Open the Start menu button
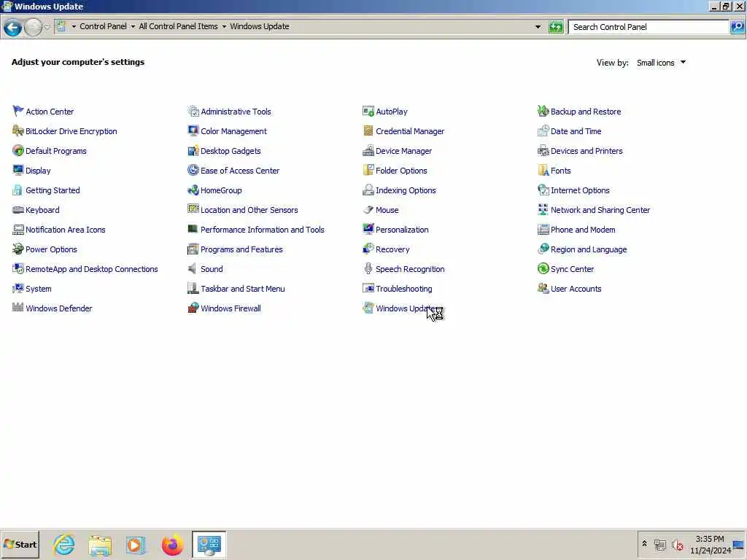747x560 pixels. coord(20,544)
